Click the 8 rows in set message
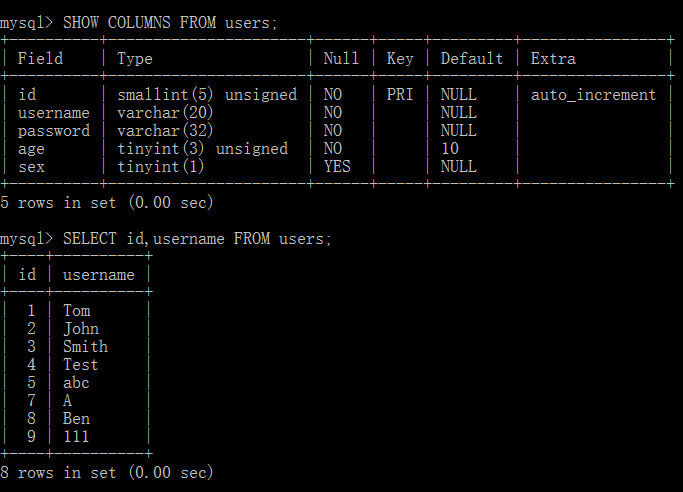Image resolution: width=683 pixels, height=492 pixels. 107,472
